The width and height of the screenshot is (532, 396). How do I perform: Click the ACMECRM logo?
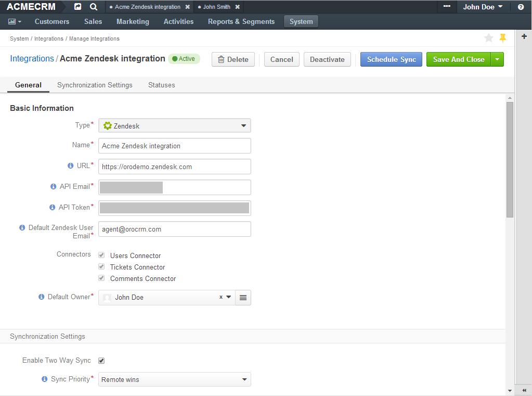pos(31,7)
